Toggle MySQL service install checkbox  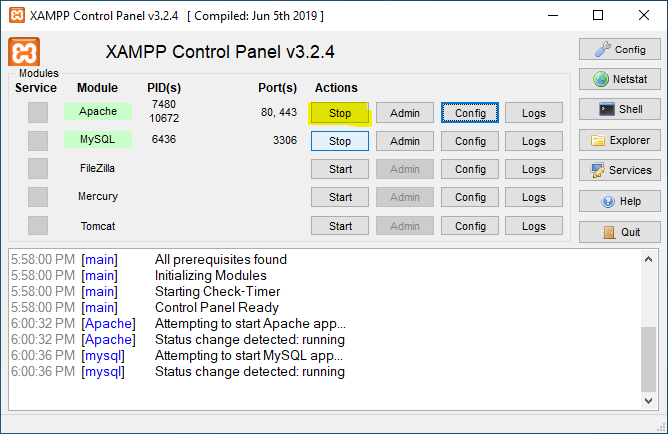[x=38, y=141]
